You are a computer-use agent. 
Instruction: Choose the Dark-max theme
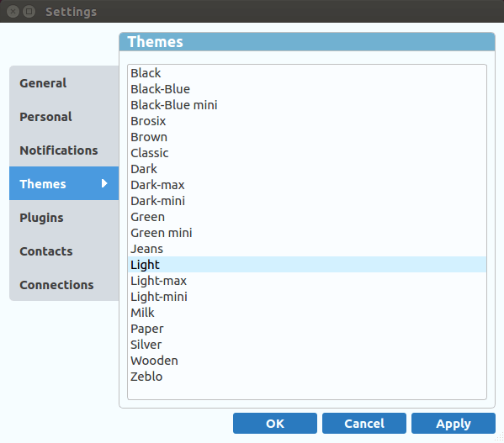point(307,185)
